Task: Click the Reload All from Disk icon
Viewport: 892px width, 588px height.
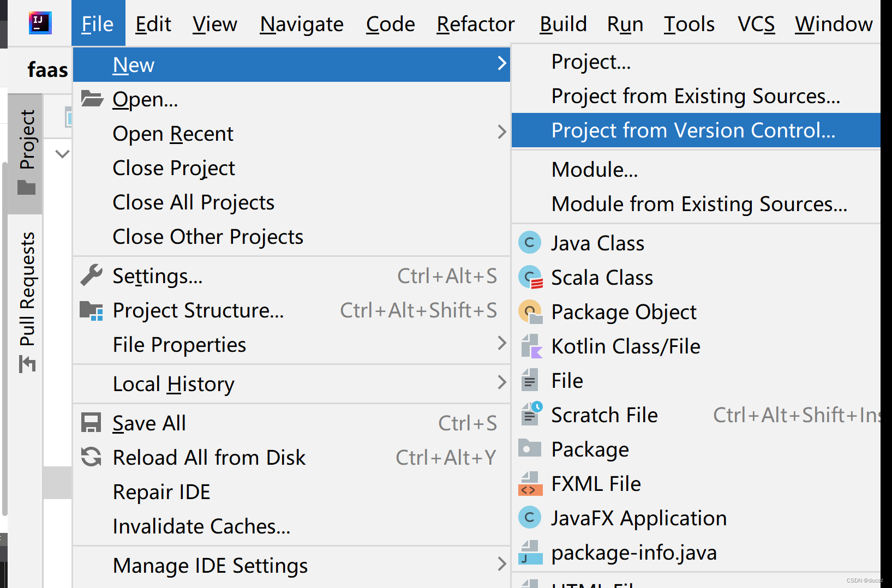Action: coord(91,457)
